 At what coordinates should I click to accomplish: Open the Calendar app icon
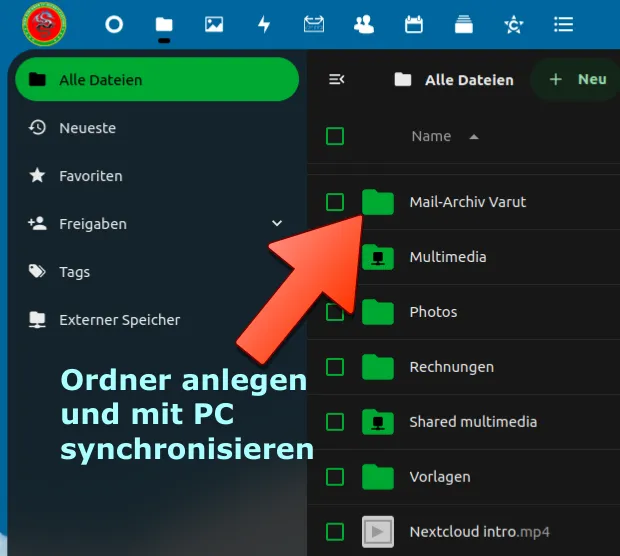coord(414,25)
